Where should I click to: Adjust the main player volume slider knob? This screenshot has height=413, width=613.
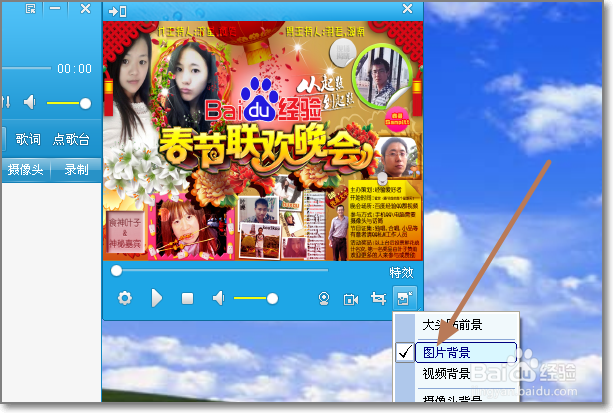85,104
